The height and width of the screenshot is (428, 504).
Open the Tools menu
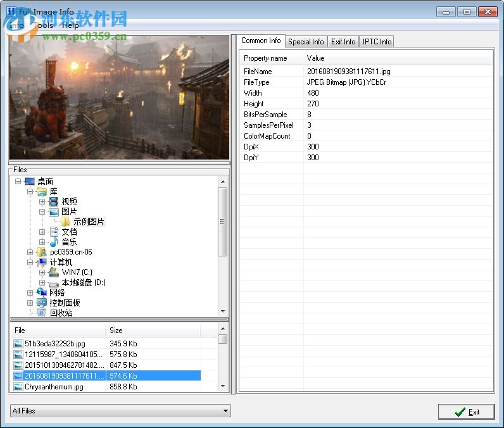[x=44, y=25]
